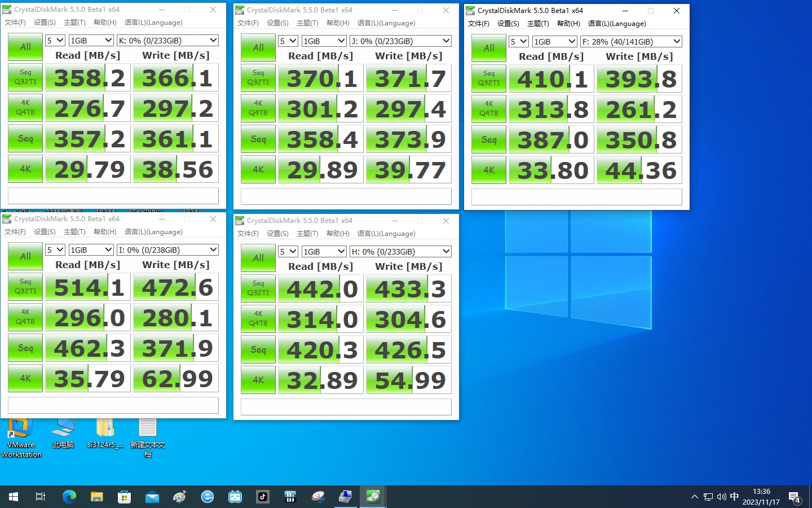
Task: Open drive selector showing J: 0% (0/233GiB)
Action: [x=400, y=41]
